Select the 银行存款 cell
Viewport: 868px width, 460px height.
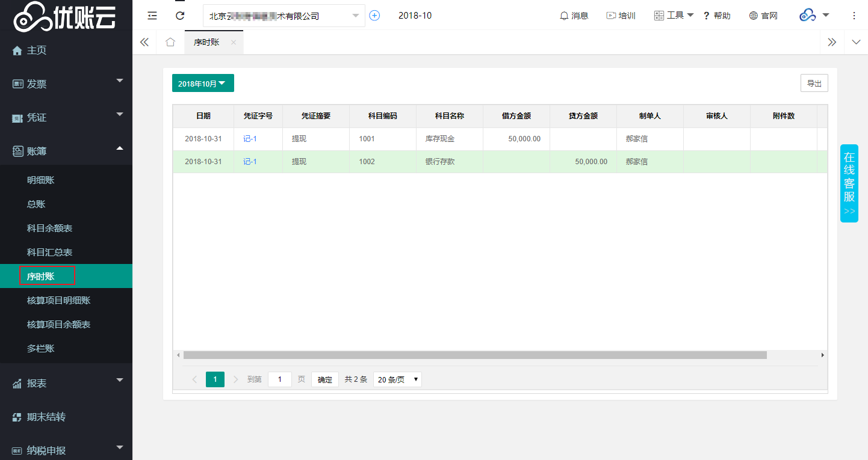click(450, 162)
